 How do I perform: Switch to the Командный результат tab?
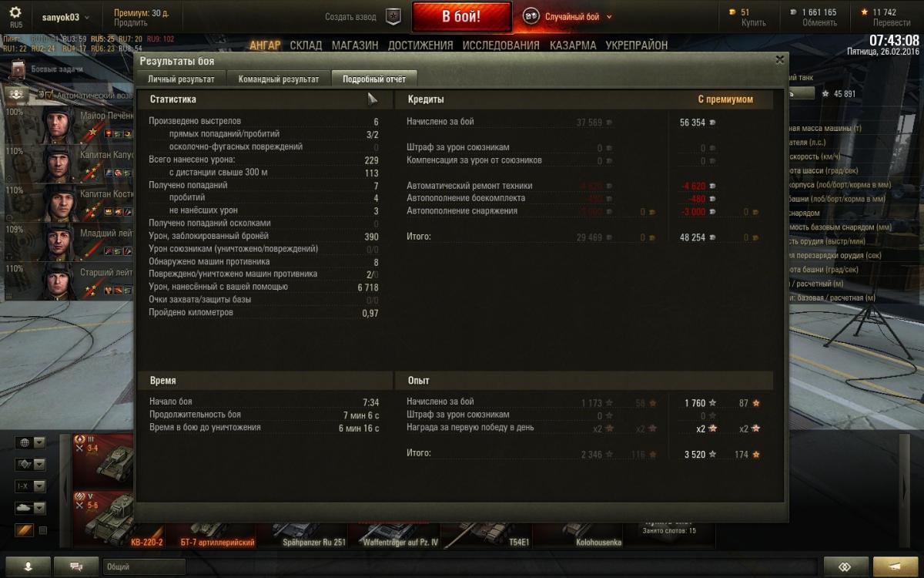coord(279,79)
